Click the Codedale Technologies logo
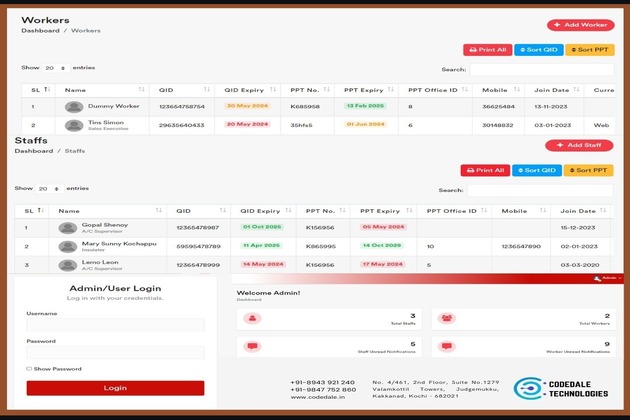Image resolution: width=630 pixels, height=420 pixels. click(x=561, y=389)
